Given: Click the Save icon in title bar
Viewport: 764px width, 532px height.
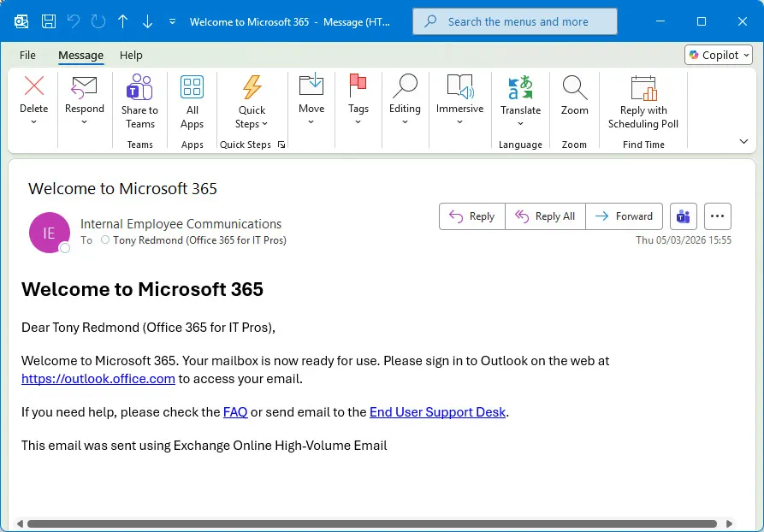Looking at the screenshot, I should 49,21.
